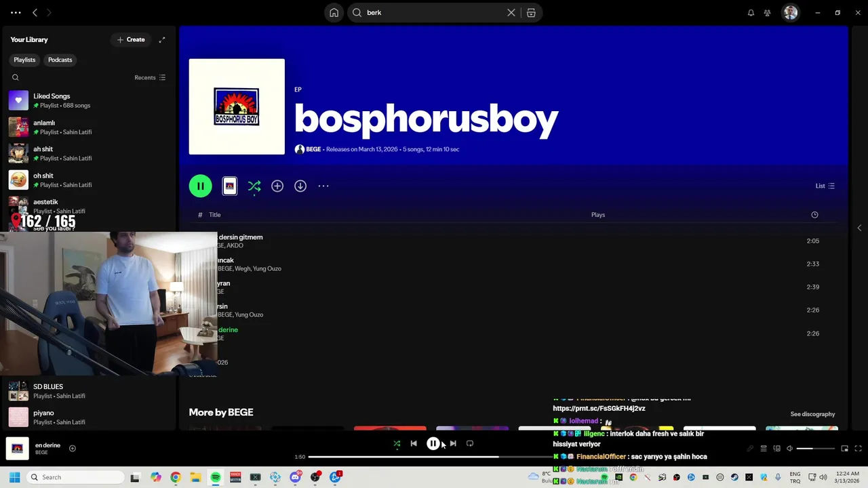Click the Windows Start button
Viewport: 868px width, 488px height.
[14, 477]
